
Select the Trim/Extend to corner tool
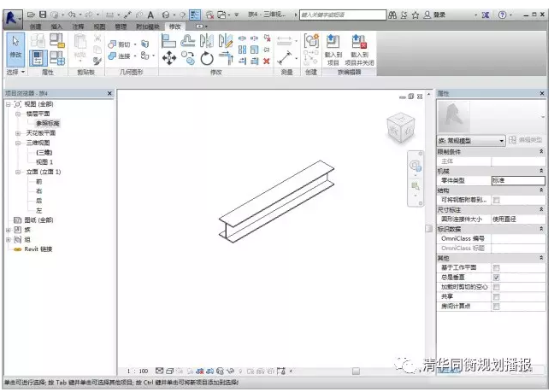(x=226, y=58)
